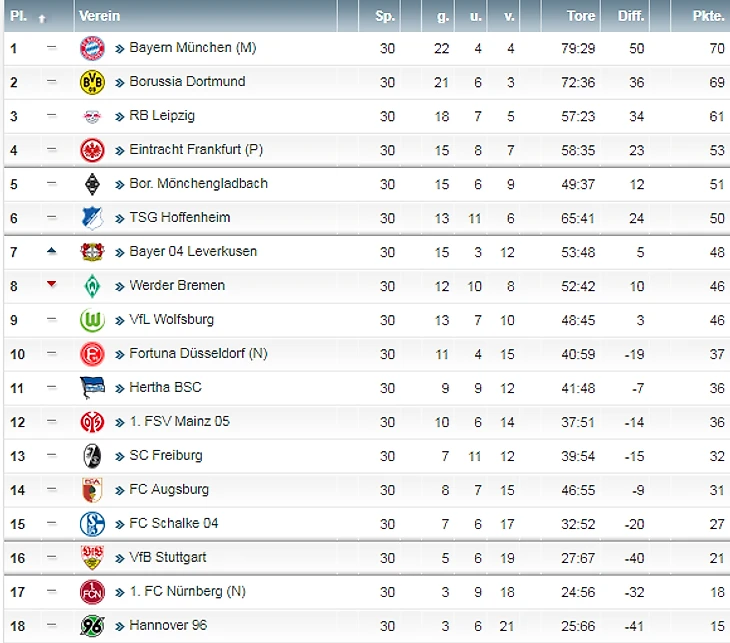Sort by the Diff. column header
The width and height of the screenshot is (730, 643).
coord(631,16)
